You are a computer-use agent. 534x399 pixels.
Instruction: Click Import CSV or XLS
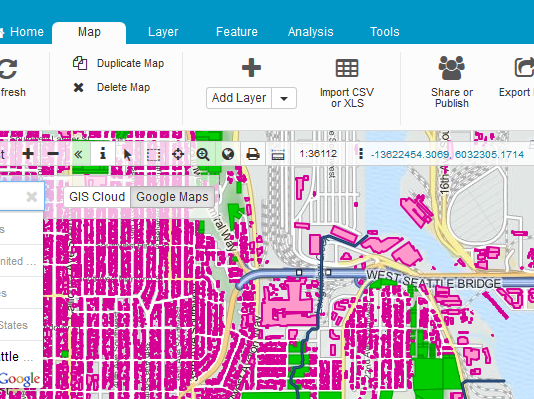coord(347,83)
